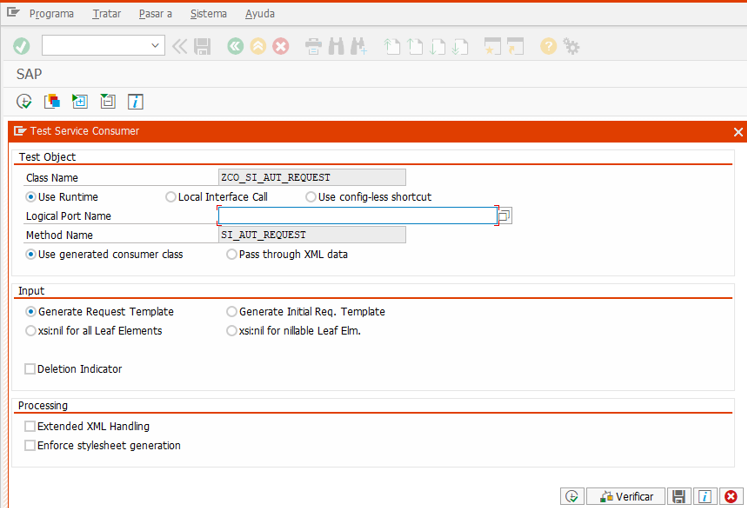The image size is (747, 508).
Task: Click the Test Service Consumer dialog title icon
Action: [20, 131]
